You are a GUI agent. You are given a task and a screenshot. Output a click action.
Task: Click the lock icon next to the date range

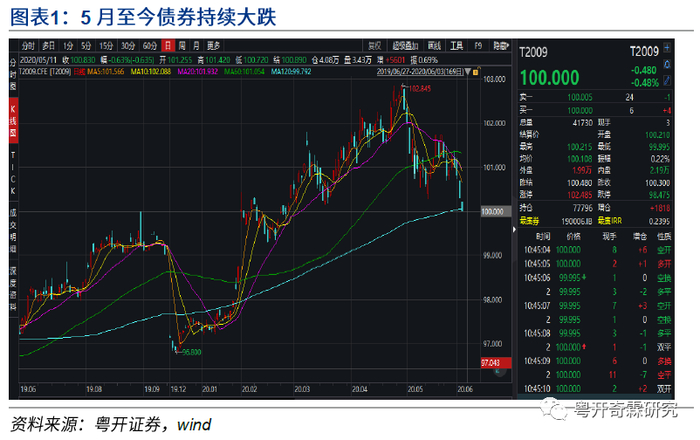(476, 71)
